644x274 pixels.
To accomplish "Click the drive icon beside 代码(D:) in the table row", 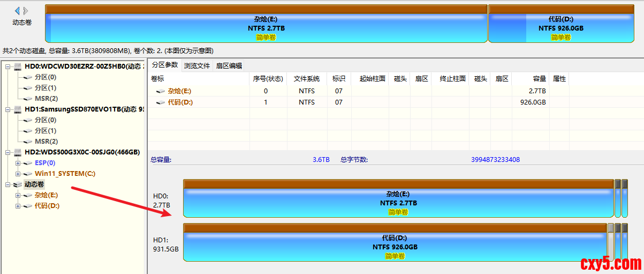I will 161,102.
